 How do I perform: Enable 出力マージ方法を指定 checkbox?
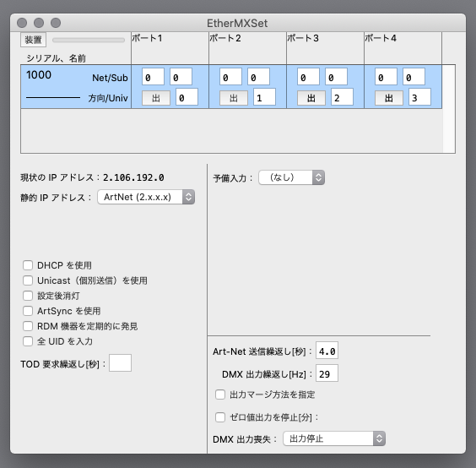220,395
